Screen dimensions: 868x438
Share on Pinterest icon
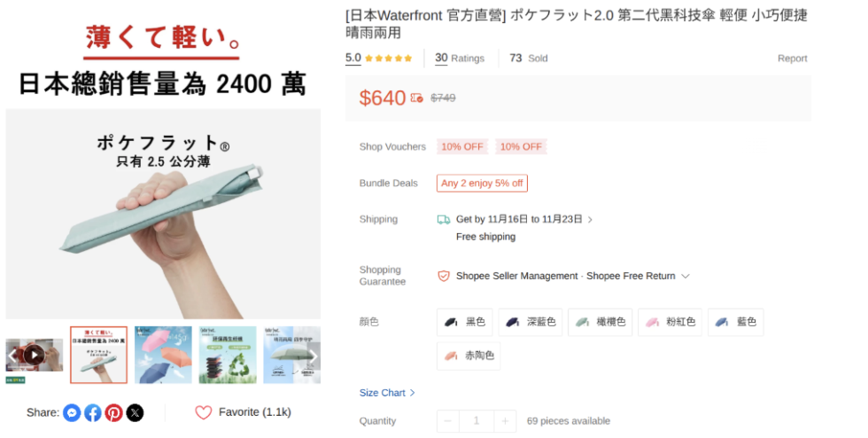[113, 412]
